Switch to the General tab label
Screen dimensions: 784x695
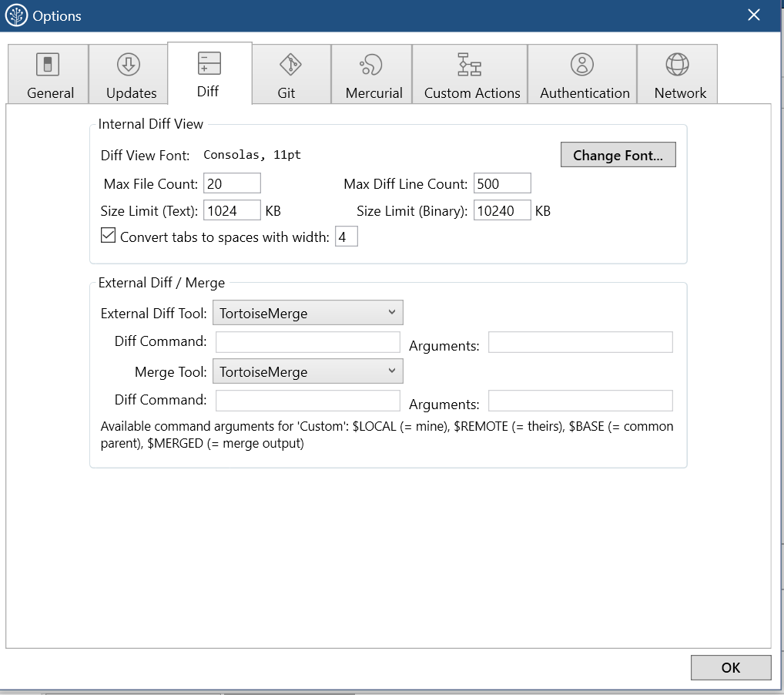pos(51,93)
